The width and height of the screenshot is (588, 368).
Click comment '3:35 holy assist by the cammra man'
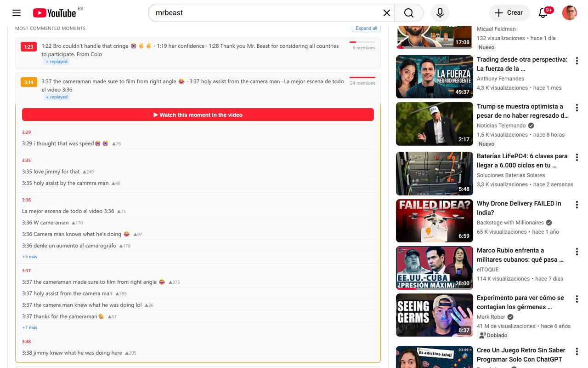click(65, 183)
